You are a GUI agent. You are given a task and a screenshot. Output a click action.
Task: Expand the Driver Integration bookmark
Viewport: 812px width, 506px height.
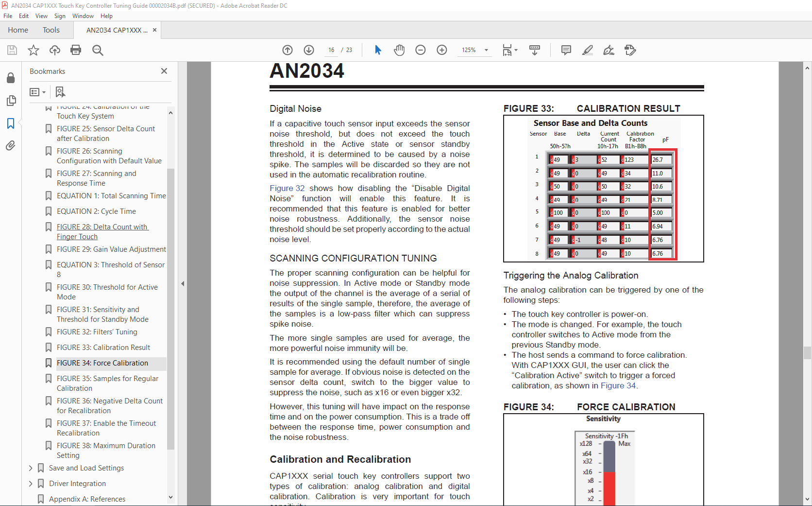pos(31,484)
